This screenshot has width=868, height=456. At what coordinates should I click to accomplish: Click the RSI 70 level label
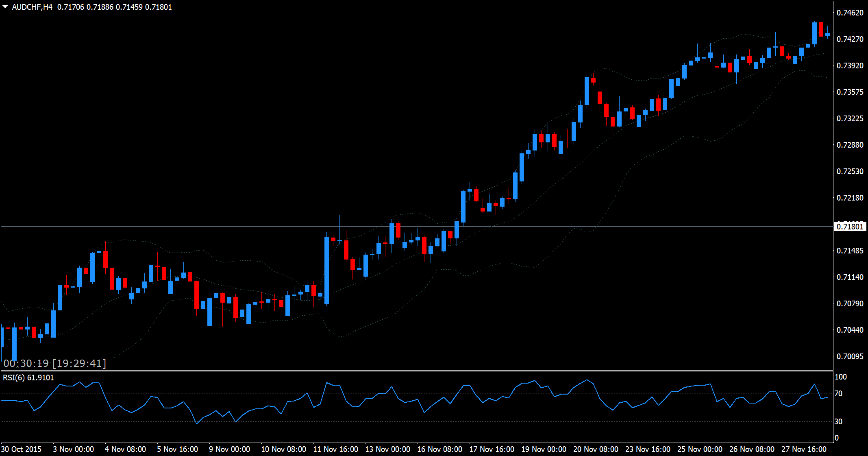tap(838, 393)
